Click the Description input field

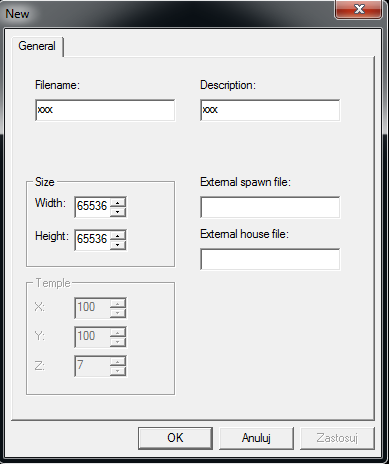tap(270, 110)
